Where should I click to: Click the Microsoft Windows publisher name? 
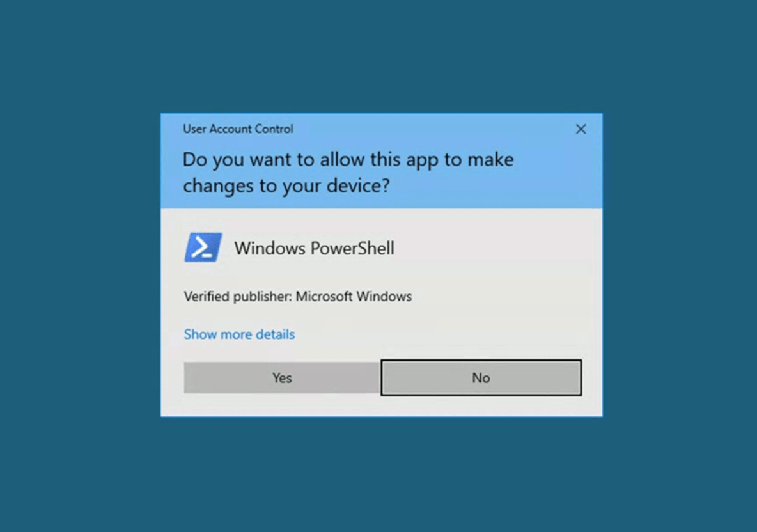point(354,297)
